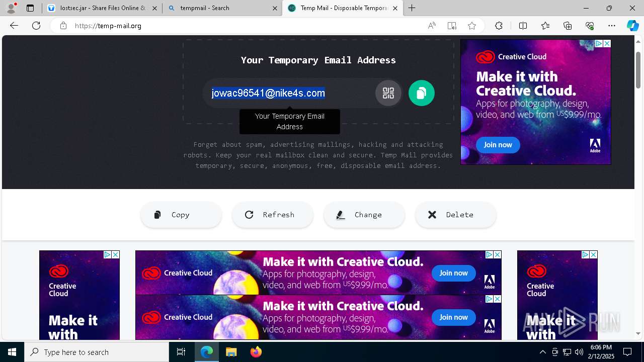644x362 pixels.
Task: Close the lostsec.jar tab
Action: pyautogui.click(x=154, y=8)
